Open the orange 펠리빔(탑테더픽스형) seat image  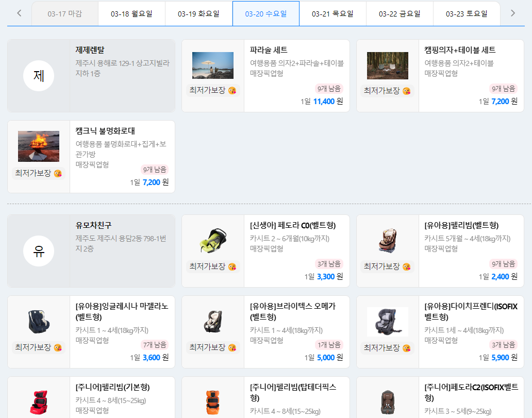coord(213,403)
